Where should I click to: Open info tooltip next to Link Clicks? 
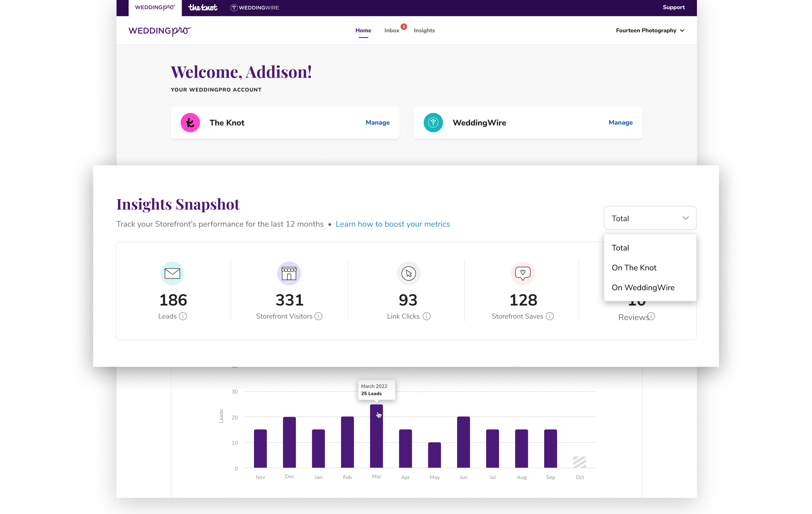427,316
